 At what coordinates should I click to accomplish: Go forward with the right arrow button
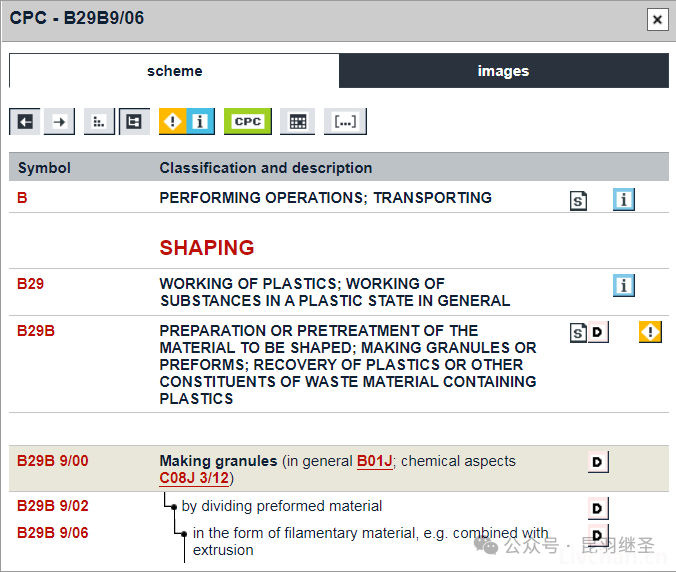click(x=59, y=122)
